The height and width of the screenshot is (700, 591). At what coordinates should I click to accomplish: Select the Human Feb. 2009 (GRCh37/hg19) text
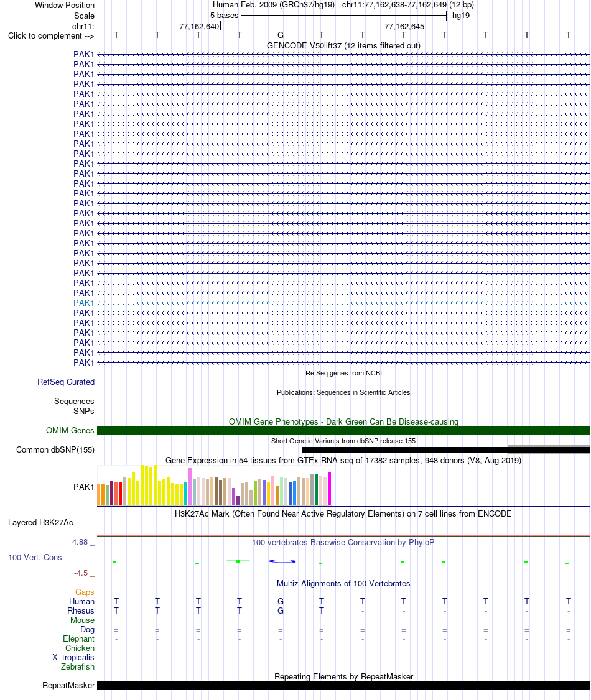point(273,5)
